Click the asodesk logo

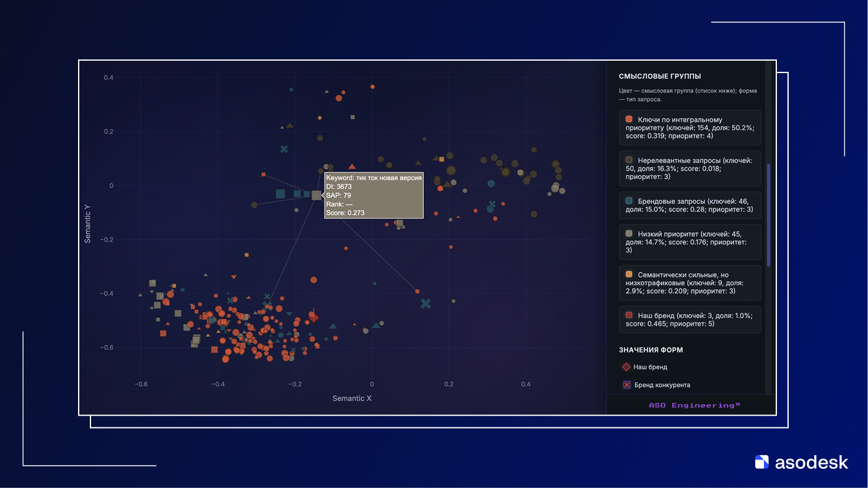[x=801, y=462]
